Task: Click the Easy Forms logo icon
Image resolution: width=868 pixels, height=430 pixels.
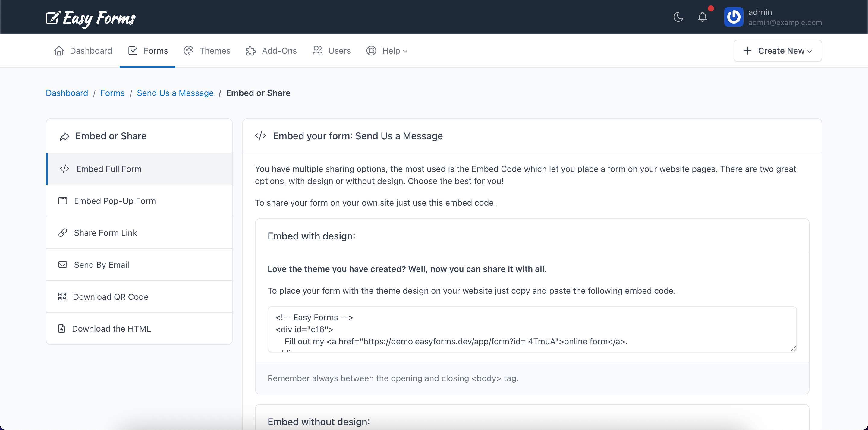Action: pyautogui.click(x=52, y=17)
